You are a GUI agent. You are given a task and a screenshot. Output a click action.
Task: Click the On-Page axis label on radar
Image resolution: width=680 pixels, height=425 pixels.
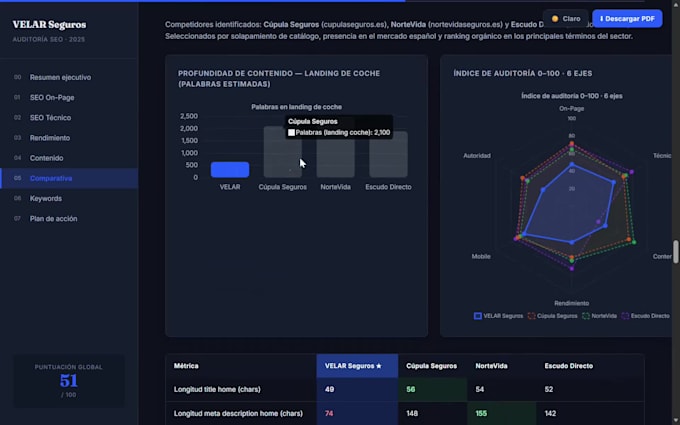pos(572,108)
